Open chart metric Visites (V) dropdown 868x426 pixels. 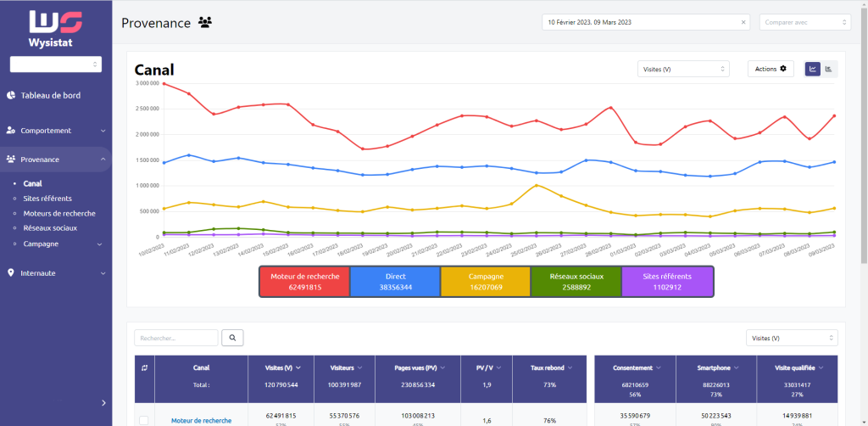pyautogui.click(x=683, y=69)
